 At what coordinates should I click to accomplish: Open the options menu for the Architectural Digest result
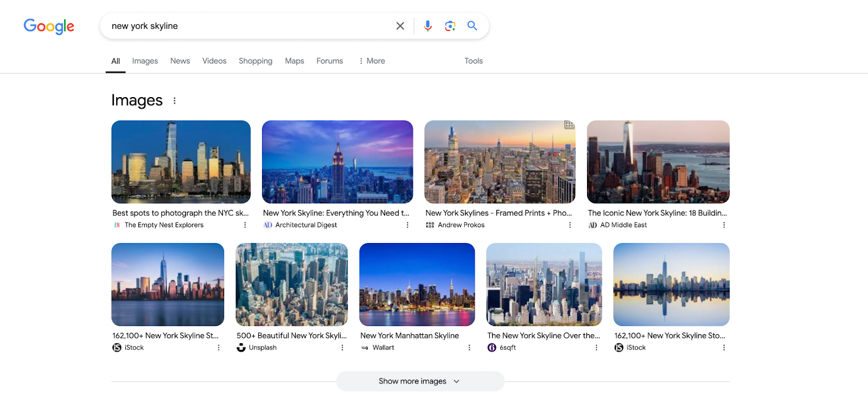[407, 225]
